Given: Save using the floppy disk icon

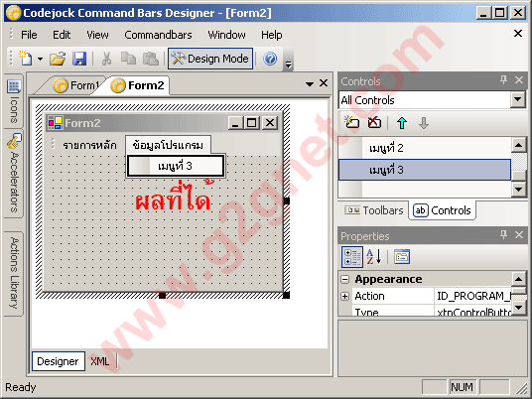Looking at the screenshot, I should pos(79,59).
